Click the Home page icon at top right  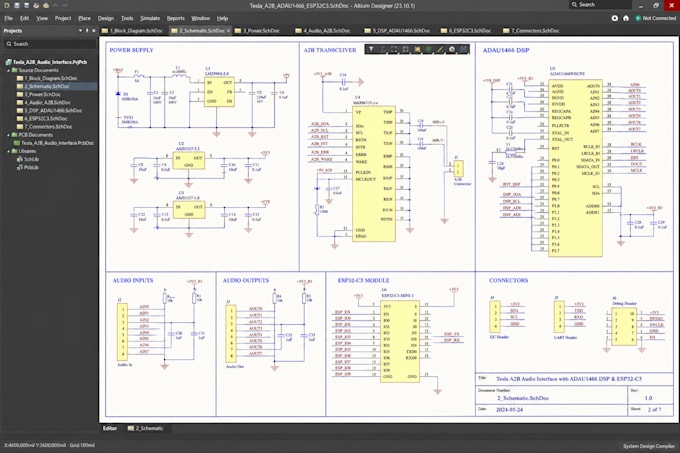click(626, 18)
